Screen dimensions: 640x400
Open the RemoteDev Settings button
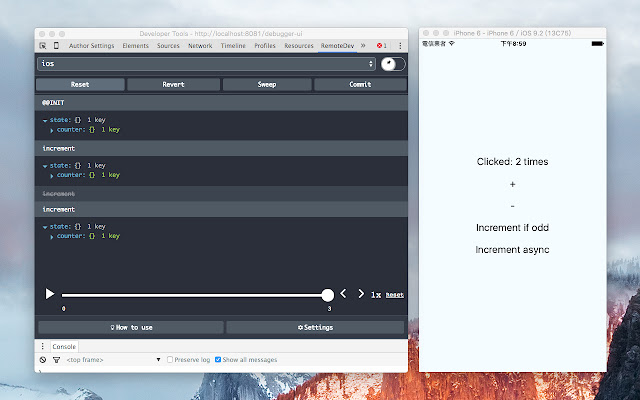(x=315, y=327)
